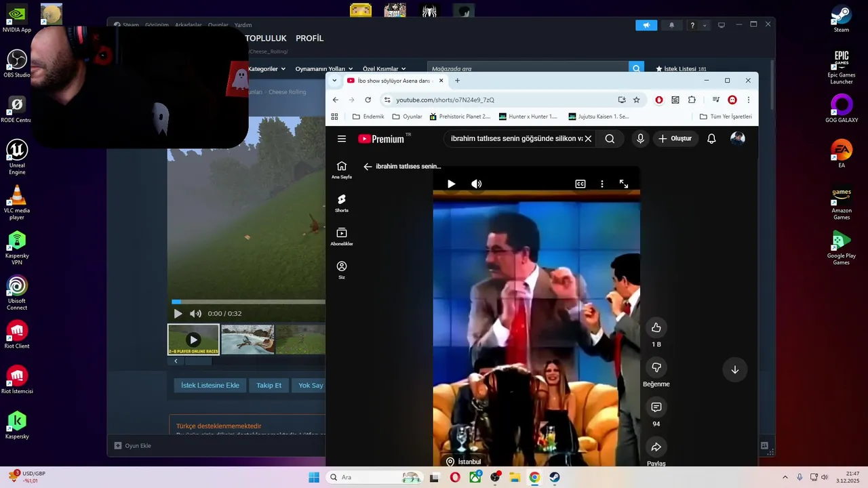The width and height of the screenshot is (868, 488).
Task: Open Shorts three-dot more options
Action: click(602, 184)
